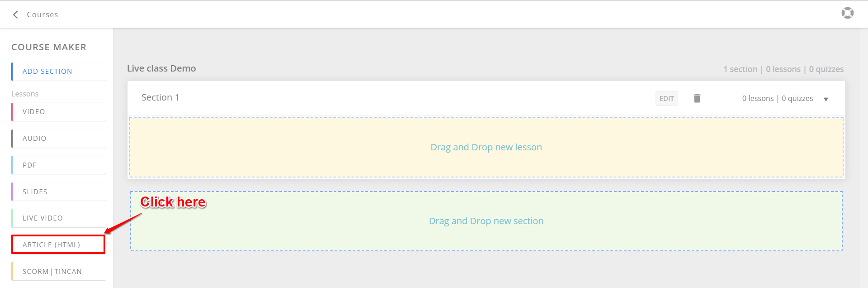Open the help lifebuoy icon
This screenshot has height=288, width=868.
(847, 13)
